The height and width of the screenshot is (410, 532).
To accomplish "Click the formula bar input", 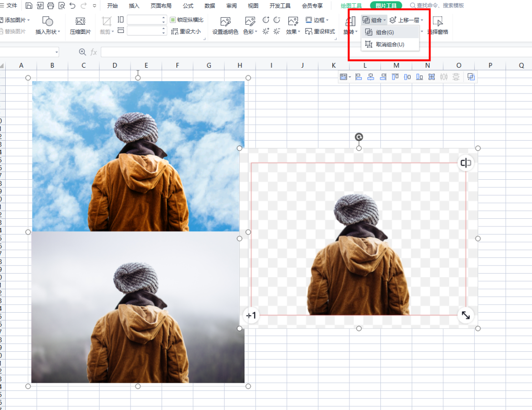I will point(316,52).
